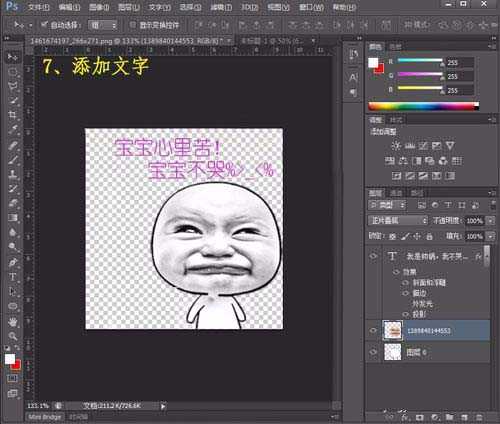Select the Eraser tool
This screenshot has width=500, height=424.
pyautogui.click(x=13, y=203)
